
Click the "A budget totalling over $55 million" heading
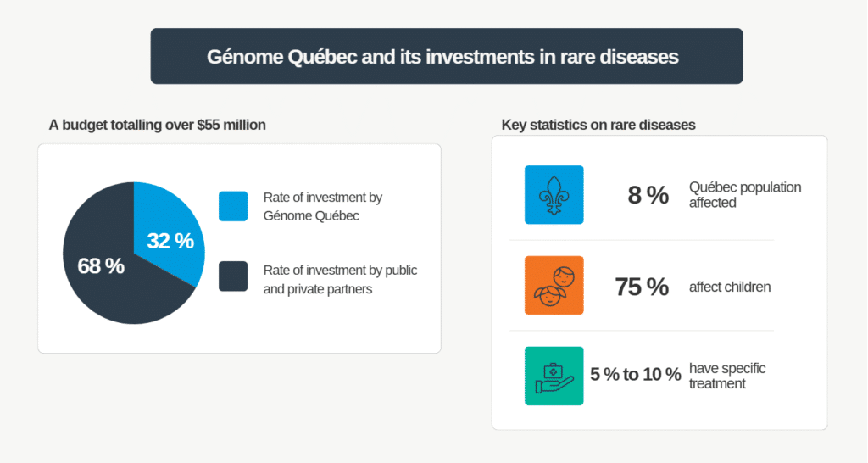pyautogui.click(x=158, y=125)
